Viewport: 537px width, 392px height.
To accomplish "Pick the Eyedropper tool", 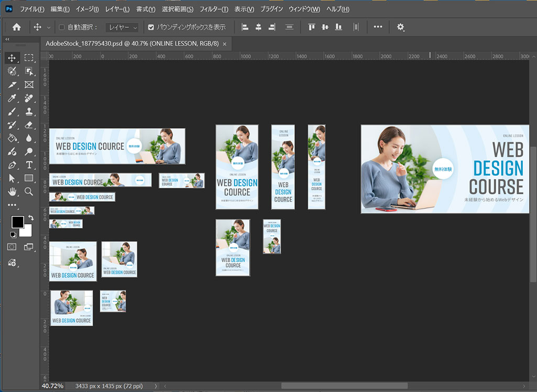I will pyautogui.click(x=12, y=98).
